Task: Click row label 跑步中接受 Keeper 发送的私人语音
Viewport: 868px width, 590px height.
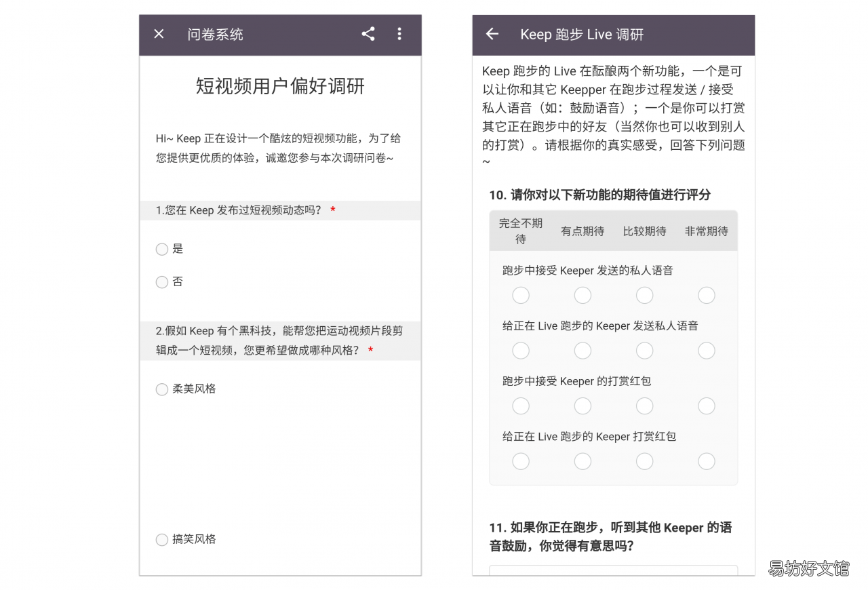Action: 587,271
